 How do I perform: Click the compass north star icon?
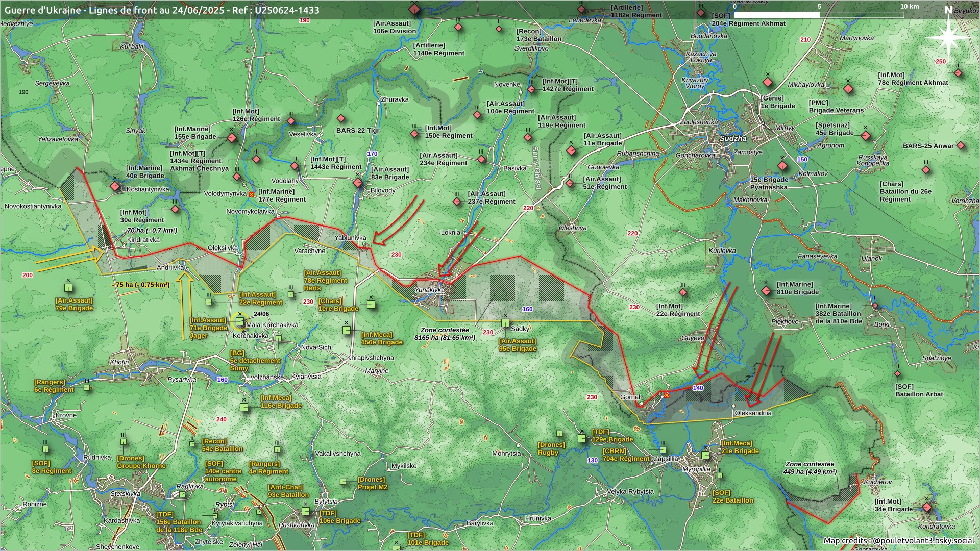[949, 37]
